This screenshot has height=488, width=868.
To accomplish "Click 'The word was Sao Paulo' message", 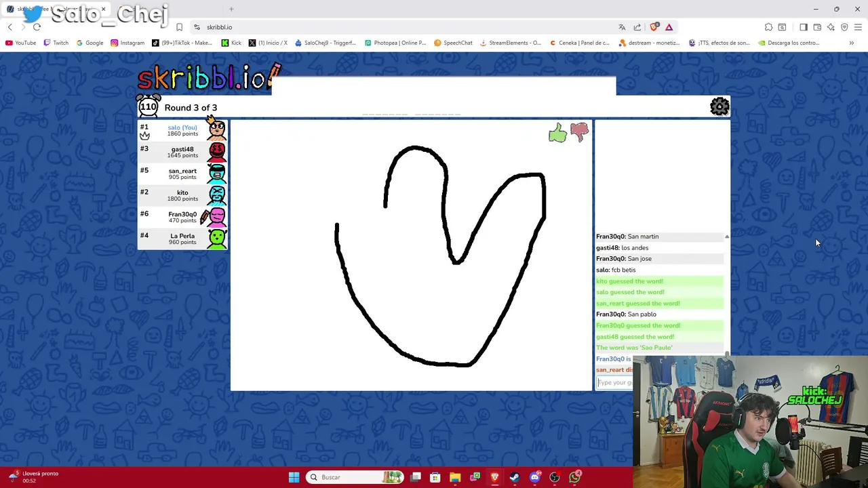I will pos(634,348).
